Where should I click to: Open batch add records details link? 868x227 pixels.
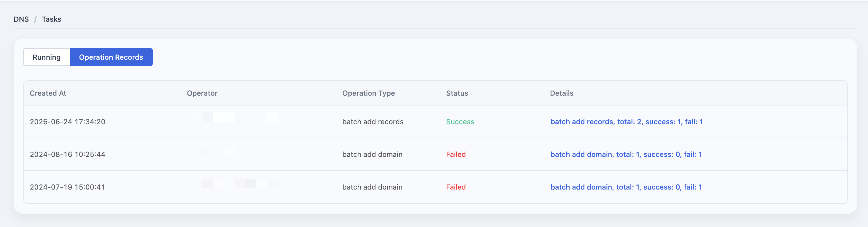(627, 122)
